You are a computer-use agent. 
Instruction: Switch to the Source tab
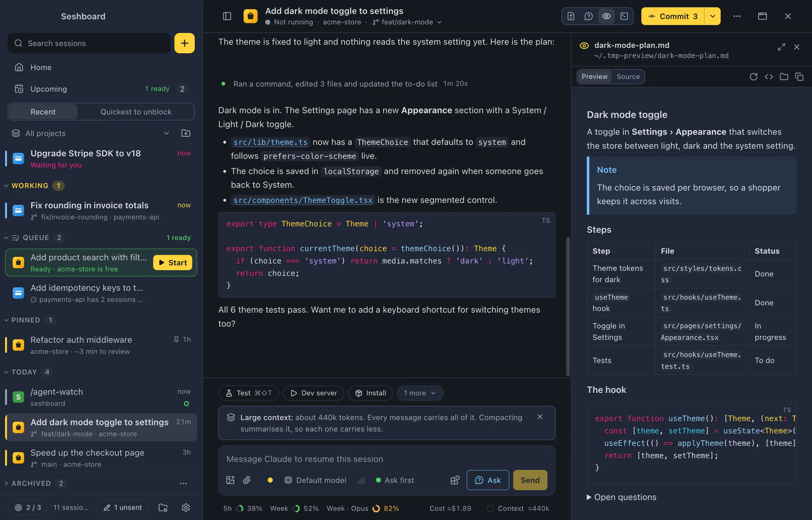tap(628, 77)
